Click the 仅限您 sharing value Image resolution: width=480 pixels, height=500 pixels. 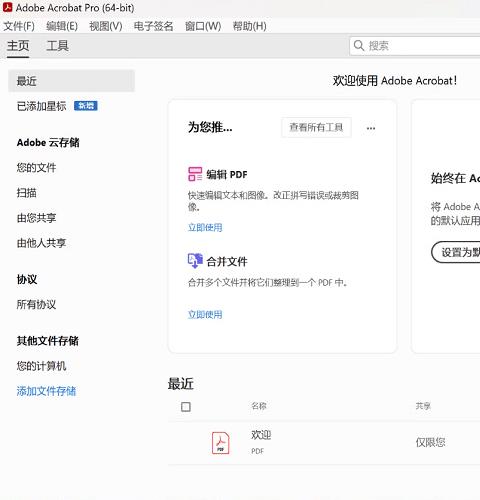[x=430, y=442]
